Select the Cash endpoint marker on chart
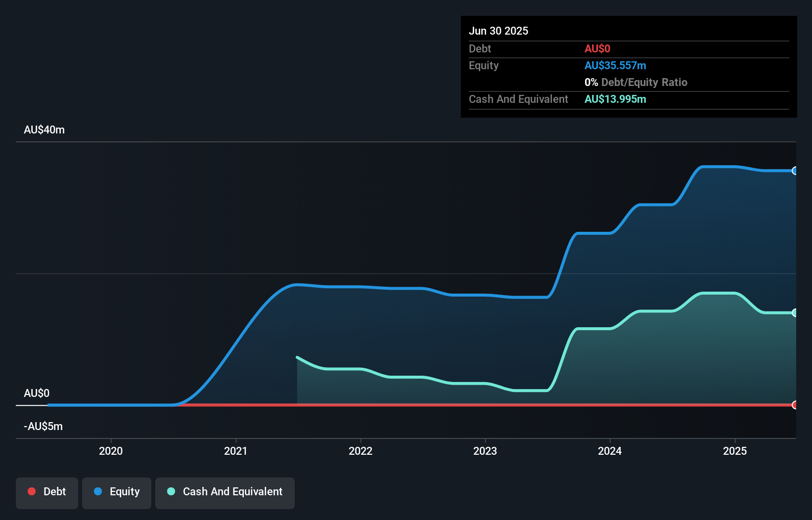Image resolution: width=812 pixels, height=520 pixels. (x=795, y=312)
